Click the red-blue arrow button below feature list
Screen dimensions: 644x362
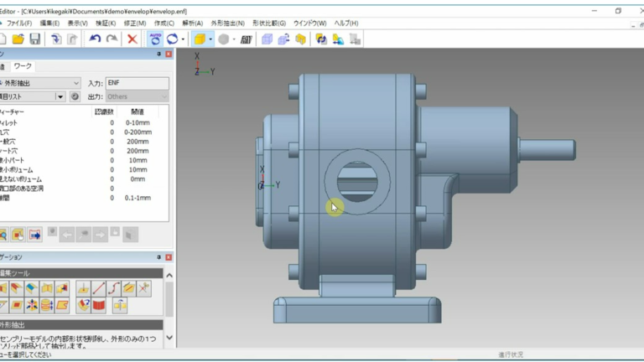(34, 234)
